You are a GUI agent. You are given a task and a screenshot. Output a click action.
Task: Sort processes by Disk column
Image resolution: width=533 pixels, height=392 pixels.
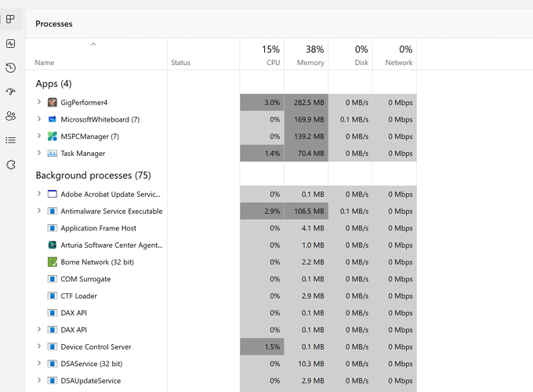pyautogui.click(x=350, y=54)
